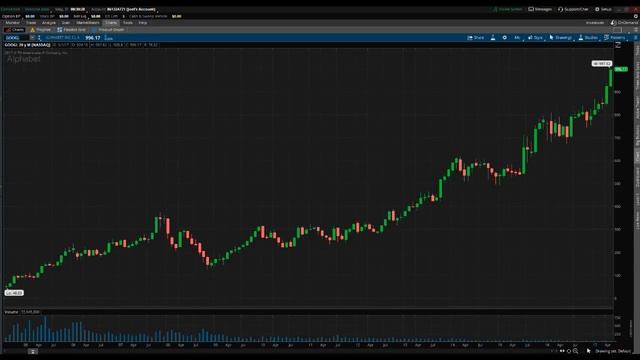
Task: Switch to the Help tab
Action: (142, 23)
